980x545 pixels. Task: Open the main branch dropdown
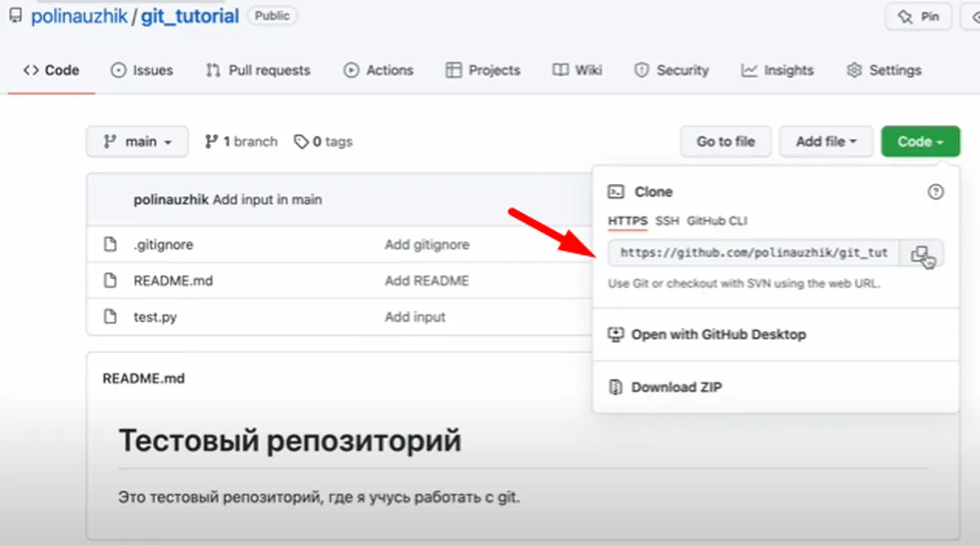[x=136, y=141]
